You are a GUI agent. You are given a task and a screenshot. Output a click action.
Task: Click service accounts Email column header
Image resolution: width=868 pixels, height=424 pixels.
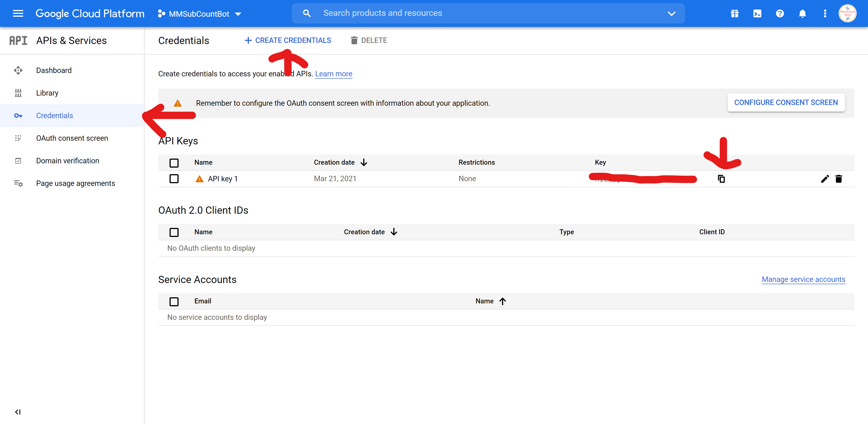(x=203, y=301)
